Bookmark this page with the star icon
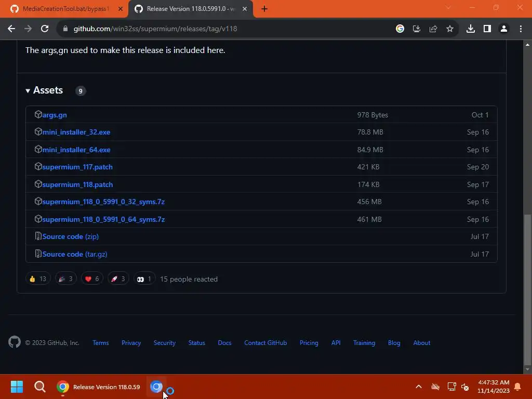Viewport: 532px width, 399px height. pos(450,29)
